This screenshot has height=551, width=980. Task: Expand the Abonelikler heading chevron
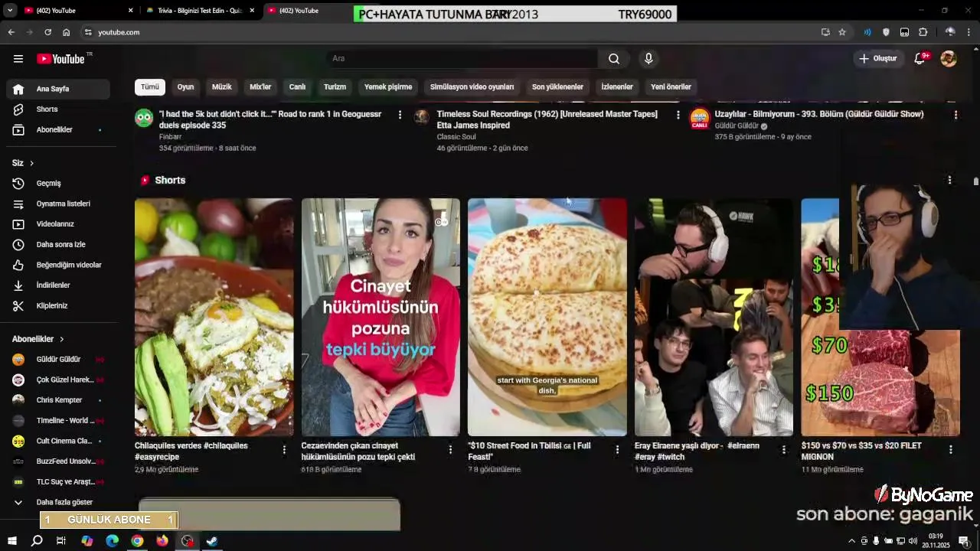pos(62,339)
